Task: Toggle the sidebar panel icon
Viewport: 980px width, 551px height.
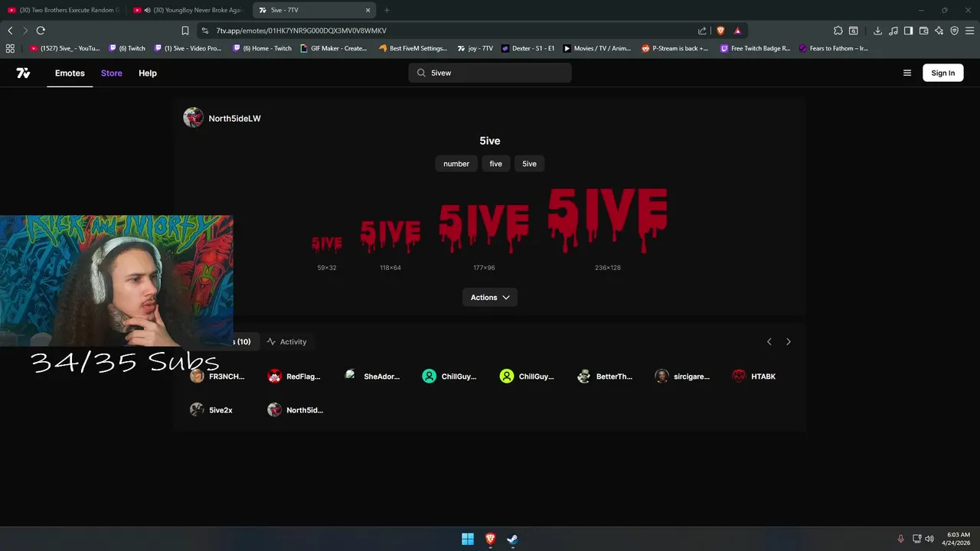Action: (x=908, y=31)
